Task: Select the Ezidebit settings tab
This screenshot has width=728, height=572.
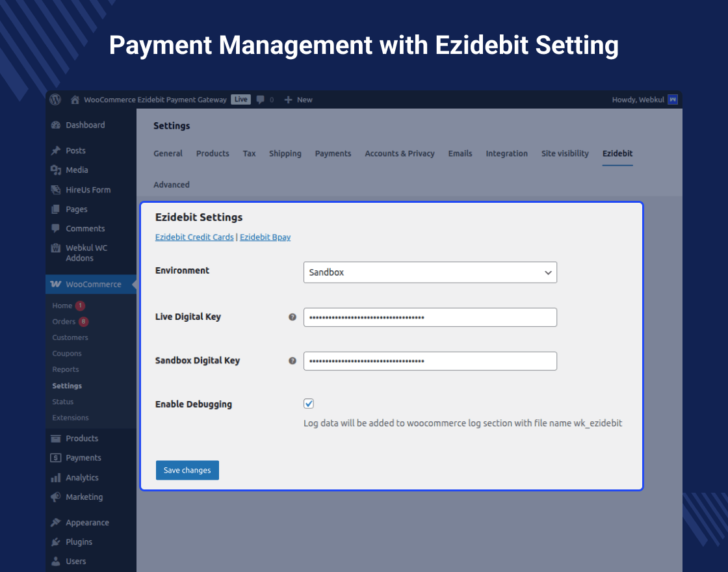Action: 617,153
